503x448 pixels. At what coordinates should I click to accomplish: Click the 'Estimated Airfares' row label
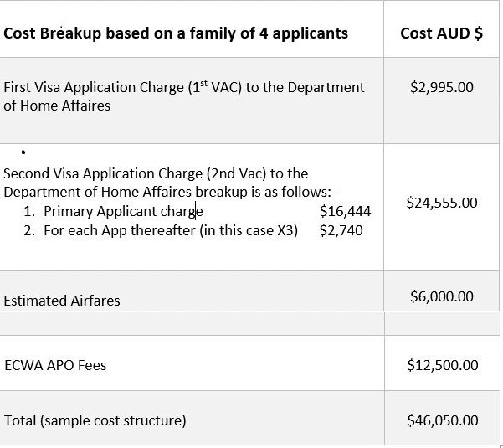tap(62, 301)
